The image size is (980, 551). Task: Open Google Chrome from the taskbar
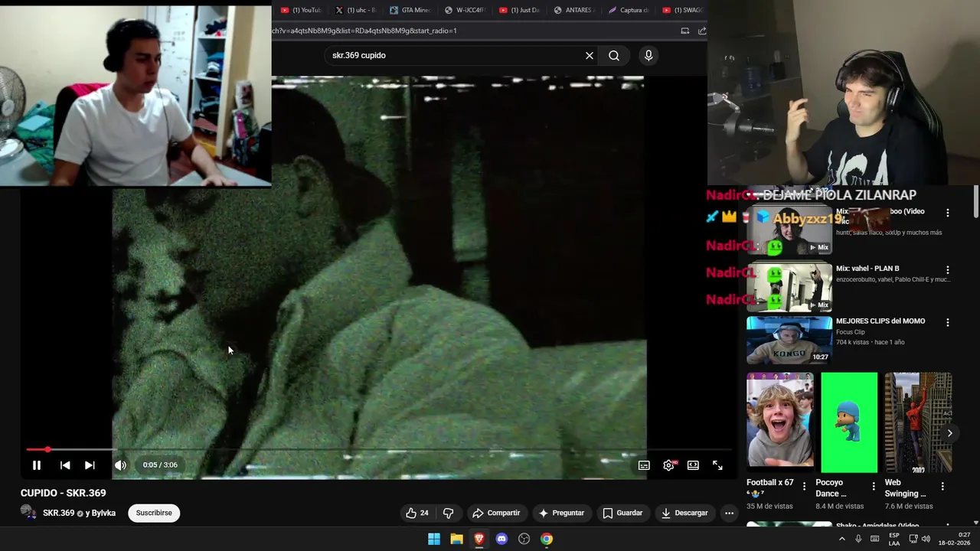(547, 539)
